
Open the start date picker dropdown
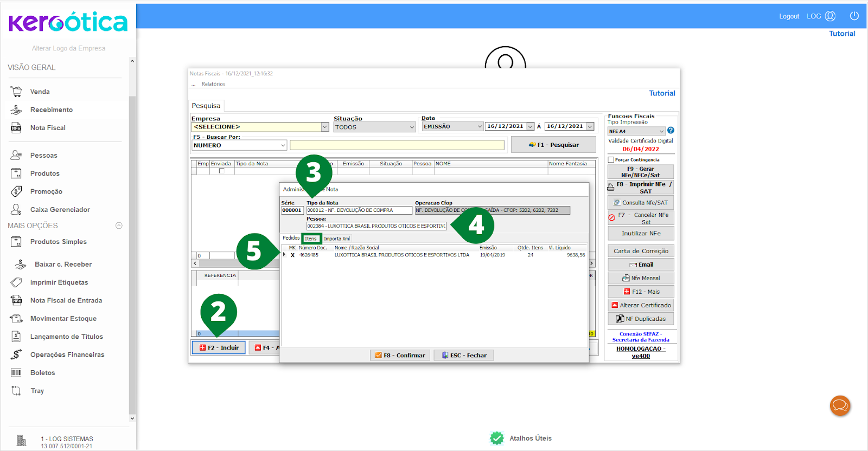[x=531, y=126]
